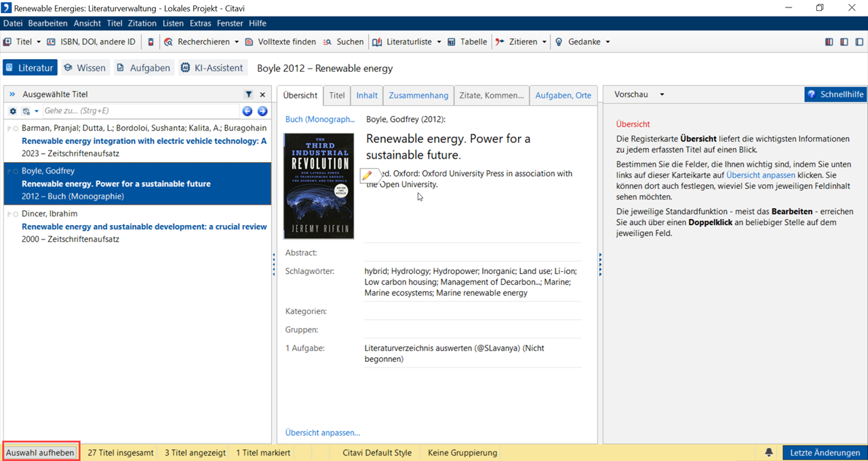Click the blue back arrow navigation icon
Viewport: 868px width, 461px height.
tap(248, 111)
